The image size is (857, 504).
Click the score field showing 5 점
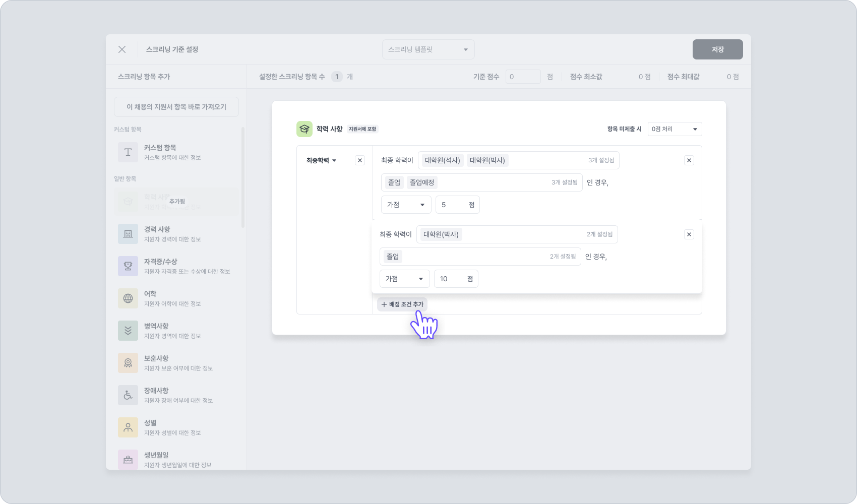[458, 205]
